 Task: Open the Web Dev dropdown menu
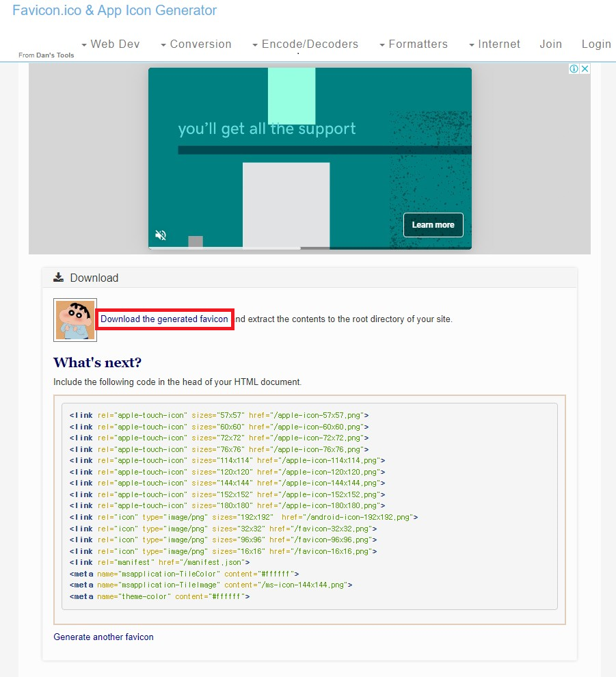point(111,44)
